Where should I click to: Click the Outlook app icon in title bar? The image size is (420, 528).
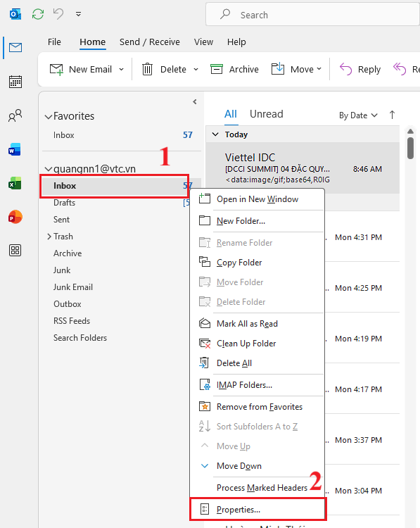(15, 14)
